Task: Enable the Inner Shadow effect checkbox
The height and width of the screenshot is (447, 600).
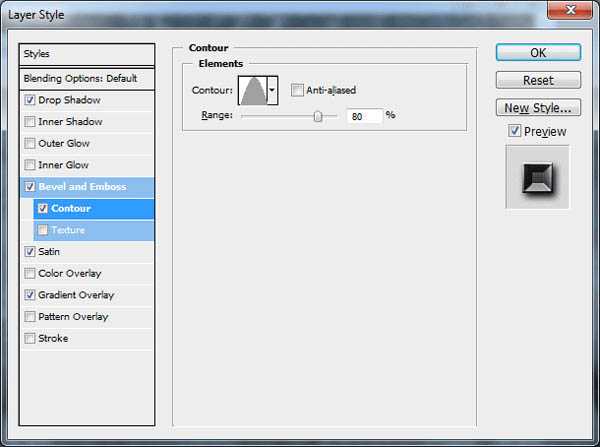Action: click(30, 122)
